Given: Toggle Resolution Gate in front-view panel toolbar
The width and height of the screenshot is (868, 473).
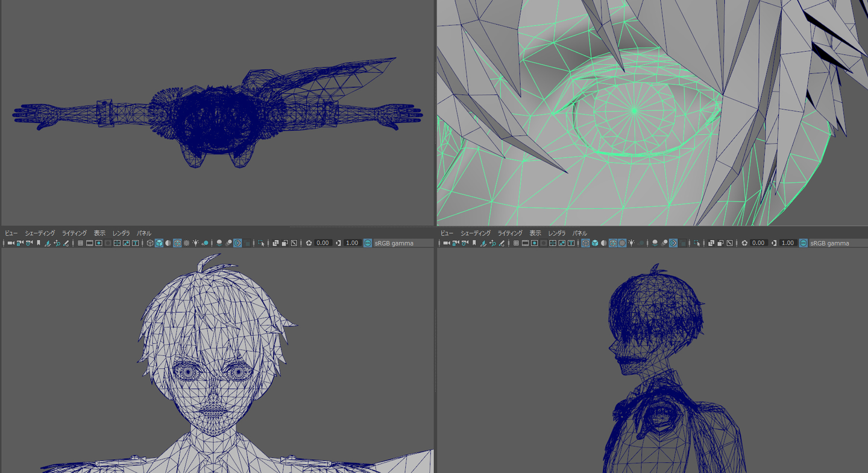Looking at the screenshot, I should point(98,243).
